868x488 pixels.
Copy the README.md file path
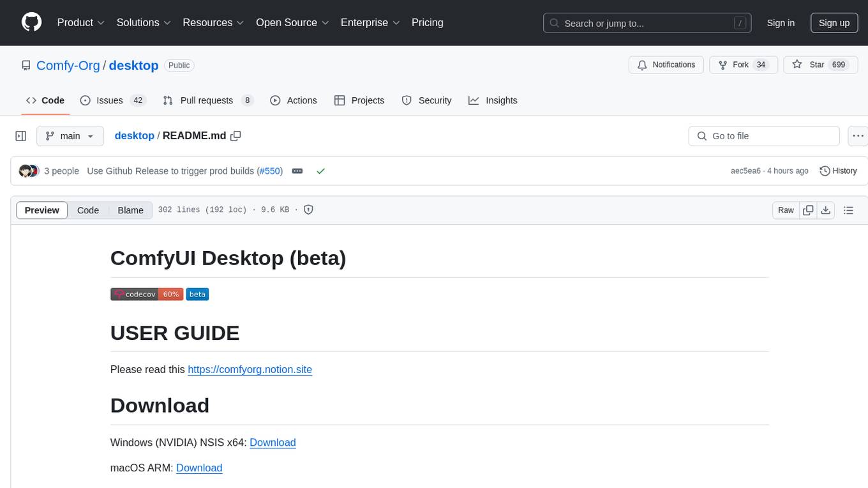[x=236, y=135]
